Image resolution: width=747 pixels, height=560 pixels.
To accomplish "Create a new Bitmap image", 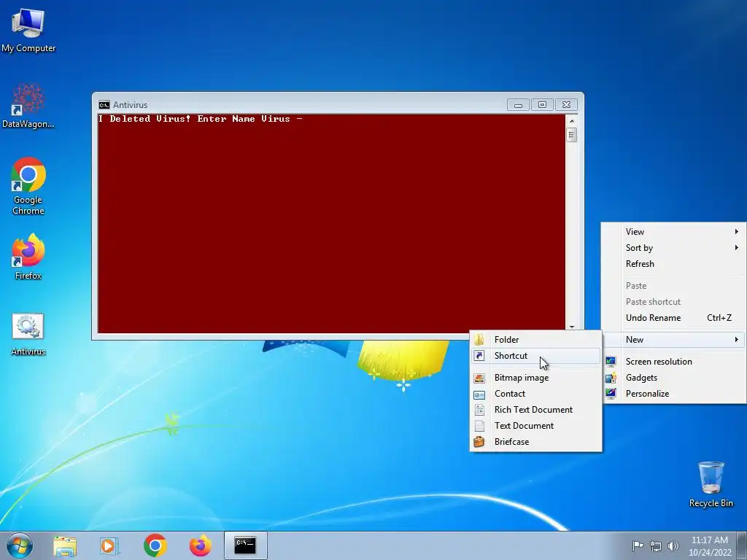I will (x=535, y=378).
